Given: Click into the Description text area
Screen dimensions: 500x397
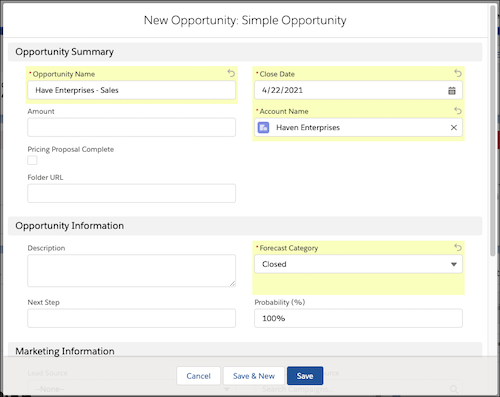Looking at the screenshot, I should point(132,271).
